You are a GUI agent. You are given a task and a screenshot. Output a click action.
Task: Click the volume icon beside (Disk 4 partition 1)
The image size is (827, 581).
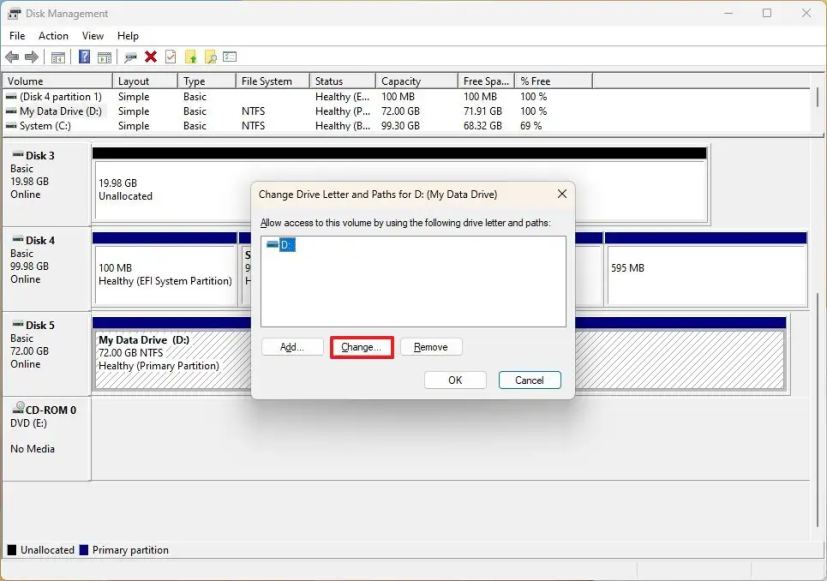pos(11,97)
